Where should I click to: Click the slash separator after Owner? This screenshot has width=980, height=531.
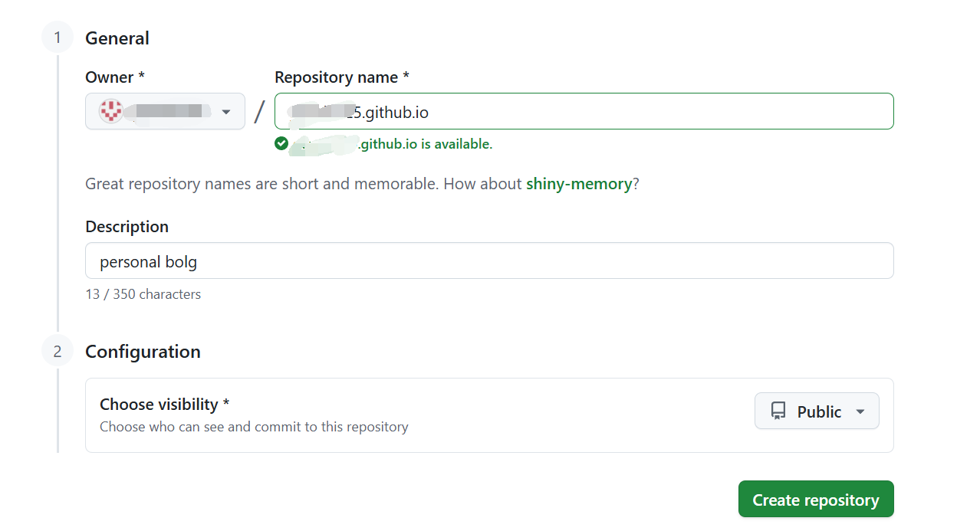(x=259, y=112)
